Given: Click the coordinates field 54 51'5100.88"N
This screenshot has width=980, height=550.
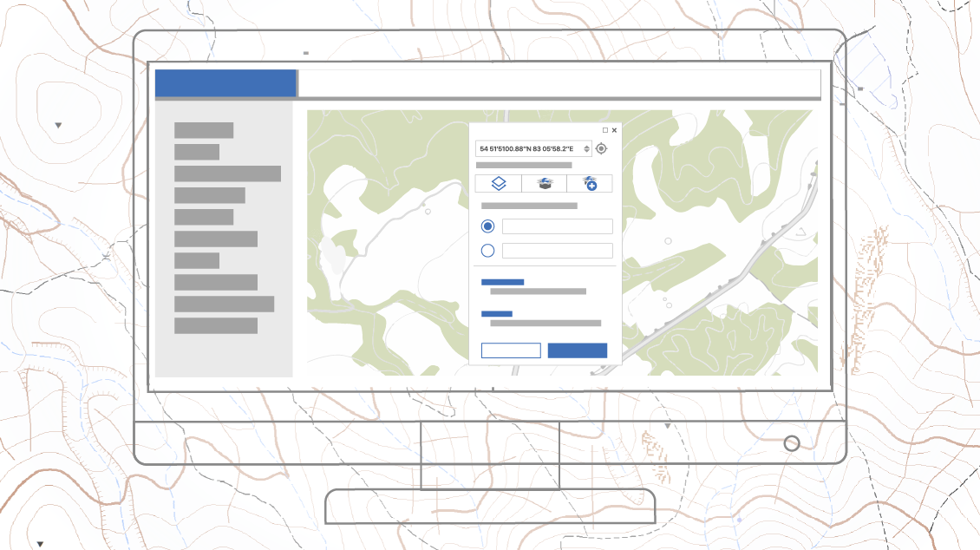Looking at the screenshot, I should (528, 149).
